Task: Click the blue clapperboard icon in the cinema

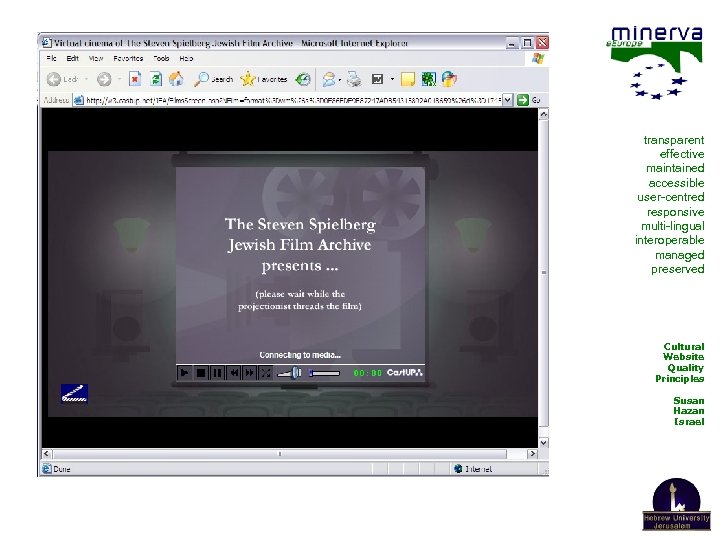Action: pos(74,394)
